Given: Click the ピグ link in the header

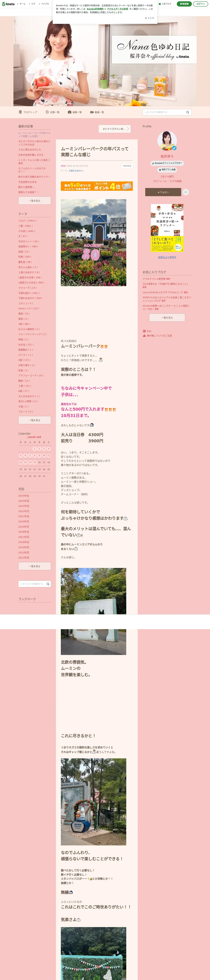Looking at the screenshot, I should pyautogui.click(x=33, y=4).
